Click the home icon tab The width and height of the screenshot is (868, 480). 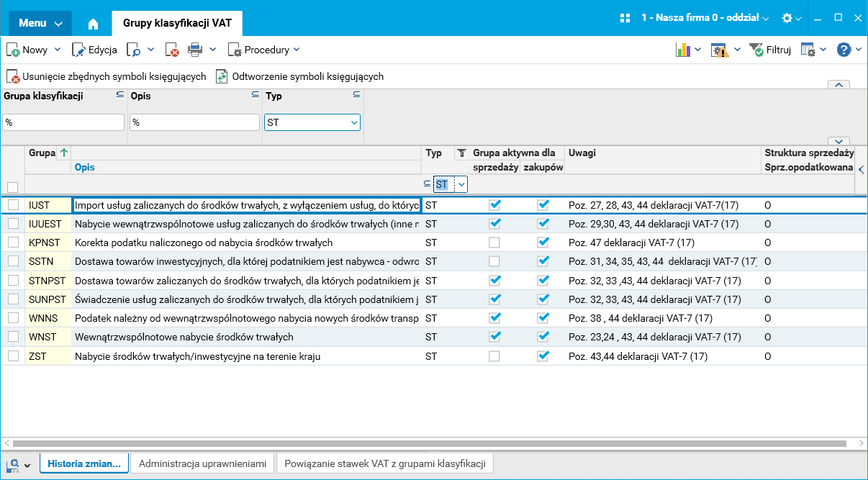(x=93, y=23)
